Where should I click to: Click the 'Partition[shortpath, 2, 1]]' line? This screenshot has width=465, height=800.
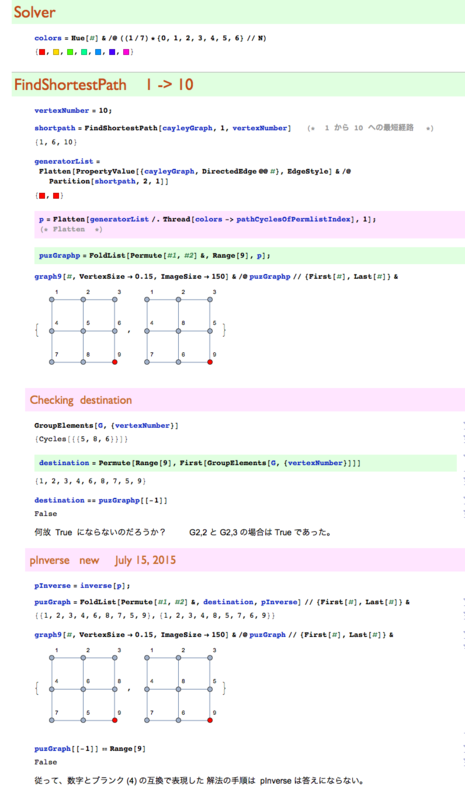click(x=109, y=181)
